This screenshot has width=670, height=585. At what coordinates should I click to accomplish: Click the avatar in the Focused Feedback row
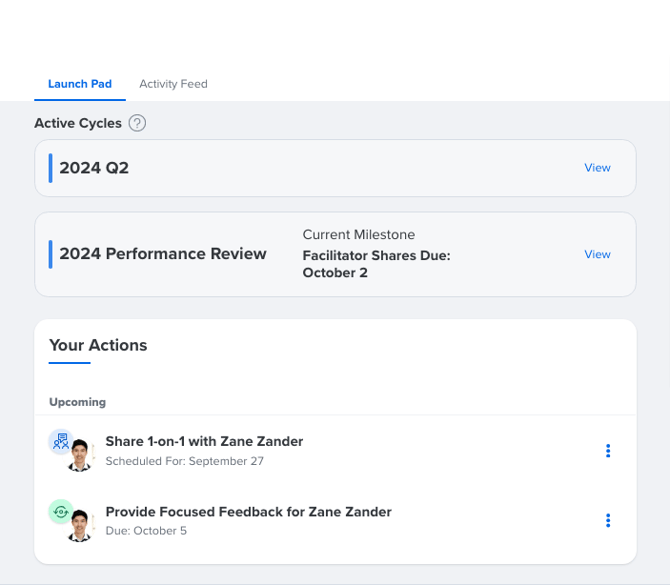point(80,525)
